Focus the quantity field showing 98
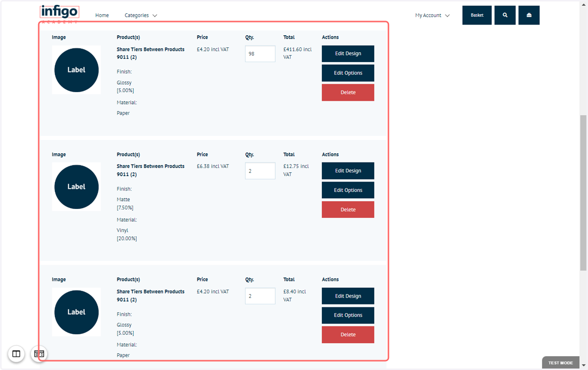588x370 pixels. pyautogui.click(x=260, y=54)
